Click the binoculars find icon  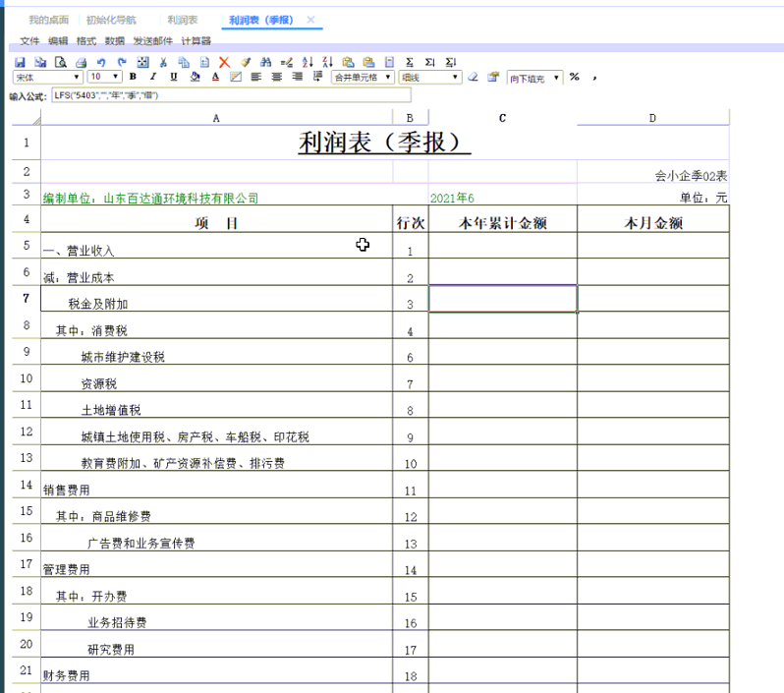(x=266, y=62)
